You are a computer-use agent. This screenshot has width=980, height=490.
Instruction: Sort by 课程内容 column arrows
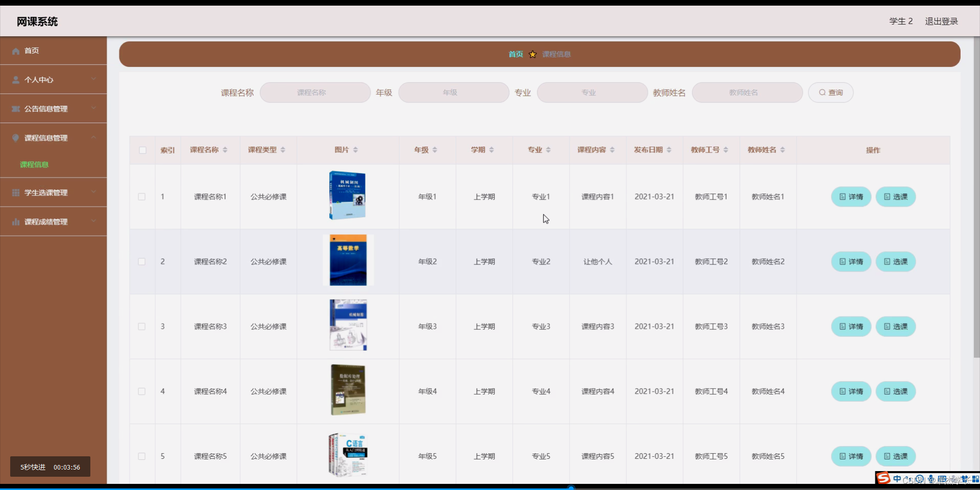click(612, 150)
